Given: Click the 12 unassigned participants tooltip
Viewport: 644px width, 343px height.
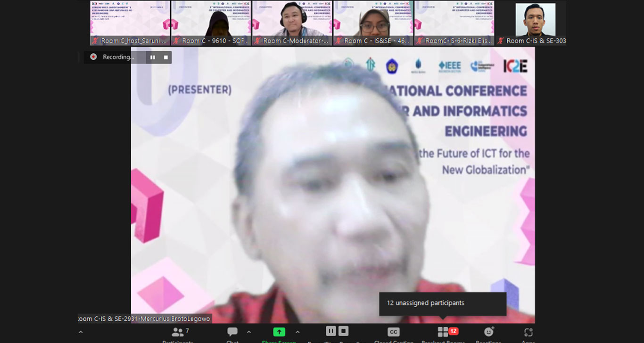Looking at the screenshot, I should pyautogui.click(x=443, y=303).
